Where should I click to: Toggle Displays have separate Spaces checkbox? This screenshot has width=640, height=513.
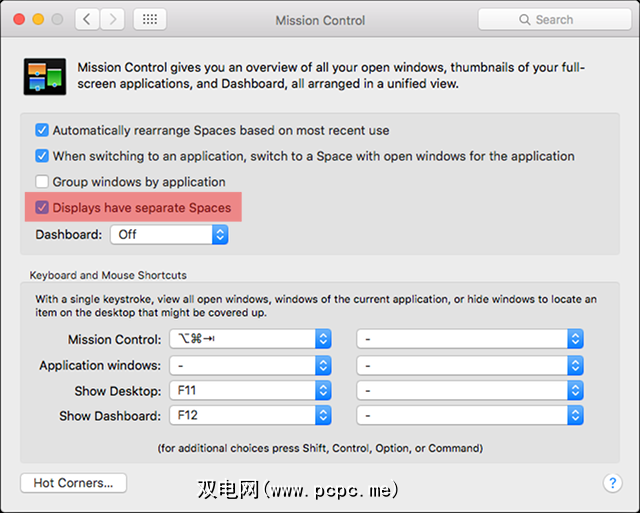tap(42, 207)
